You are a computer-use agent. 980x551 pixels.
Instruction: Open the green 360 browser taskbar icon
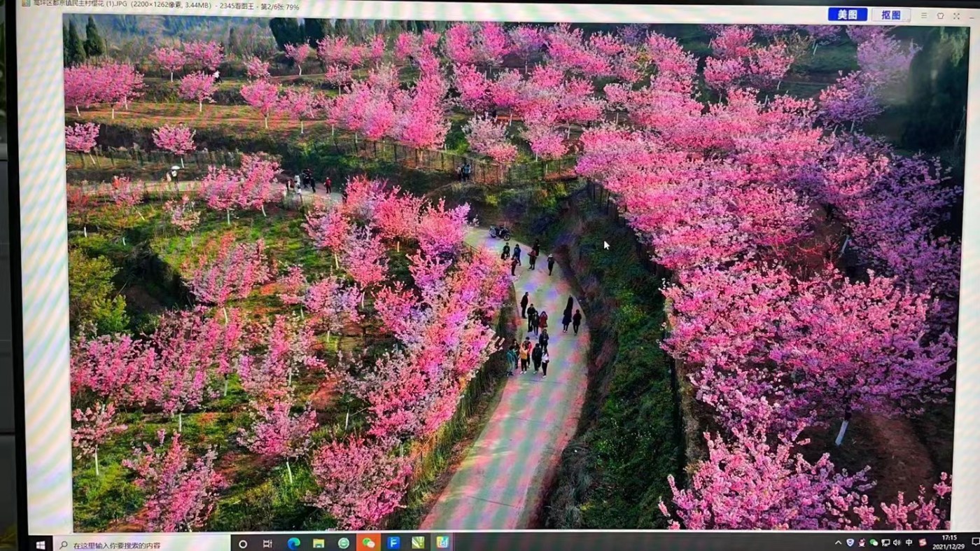click(x=344, y=543)
